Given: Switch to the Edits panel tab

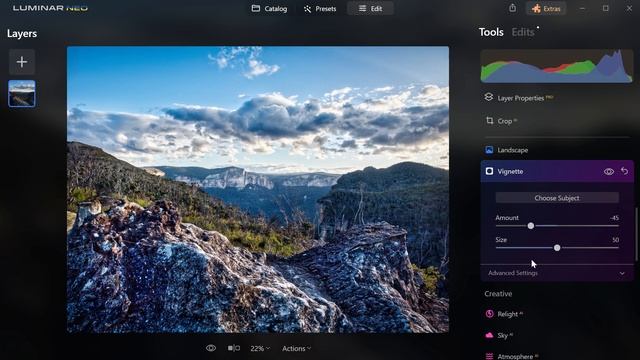Looking at the screenshot, I should pos(523,32).
